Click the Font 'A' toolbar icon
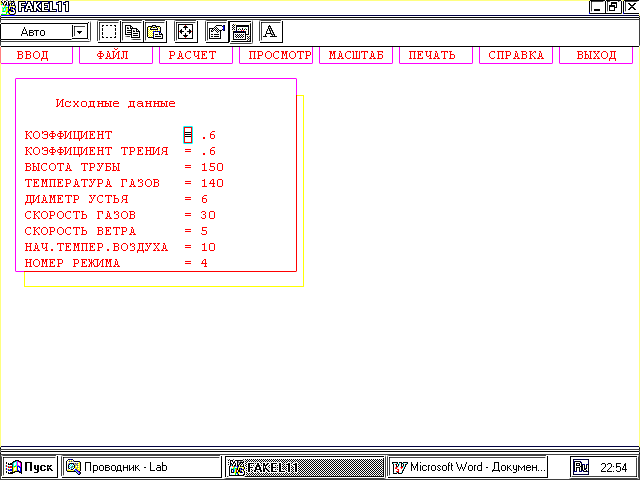 271,32
